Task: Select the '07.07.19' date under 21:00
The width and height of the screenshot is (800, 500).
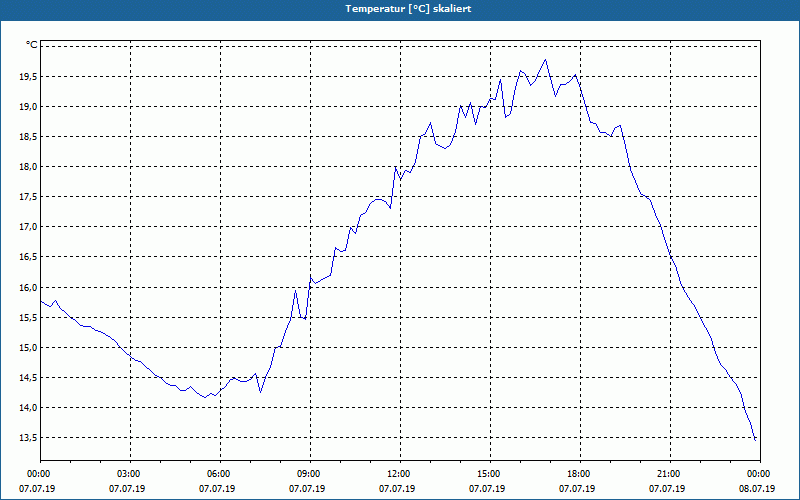Action: [667, 489]
